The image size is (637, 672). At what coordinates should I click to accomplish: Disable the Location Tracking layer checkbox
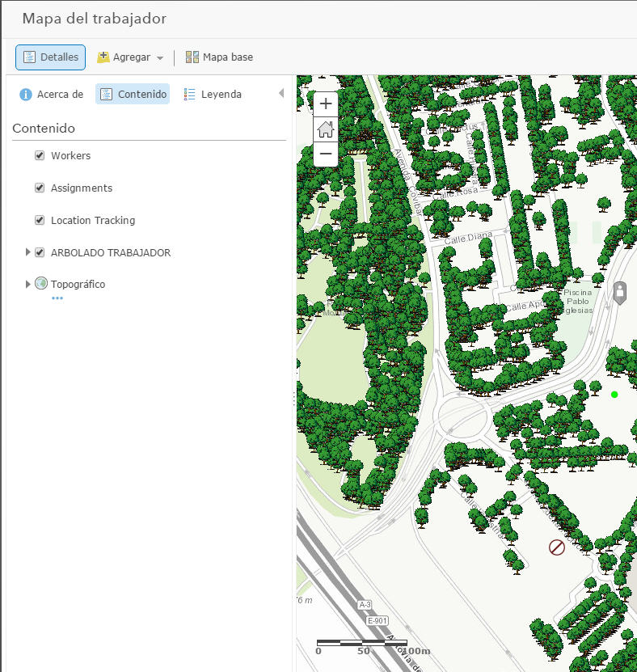[x=40, y=220]
